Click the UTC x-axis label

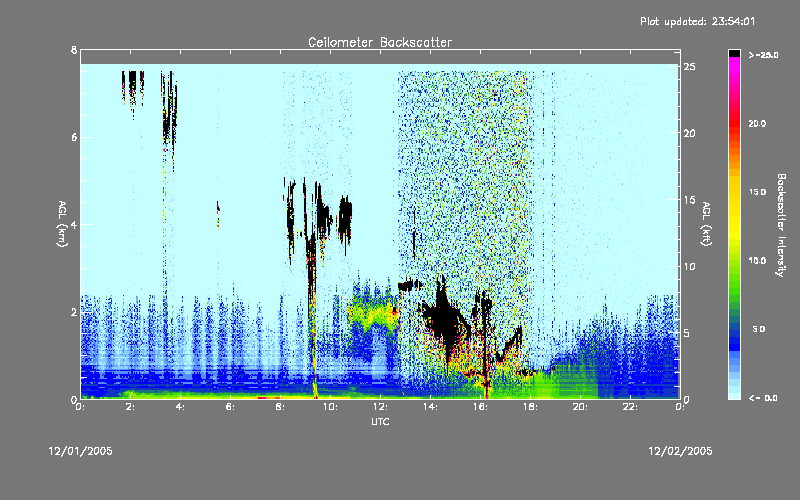[x=380, y=421]
